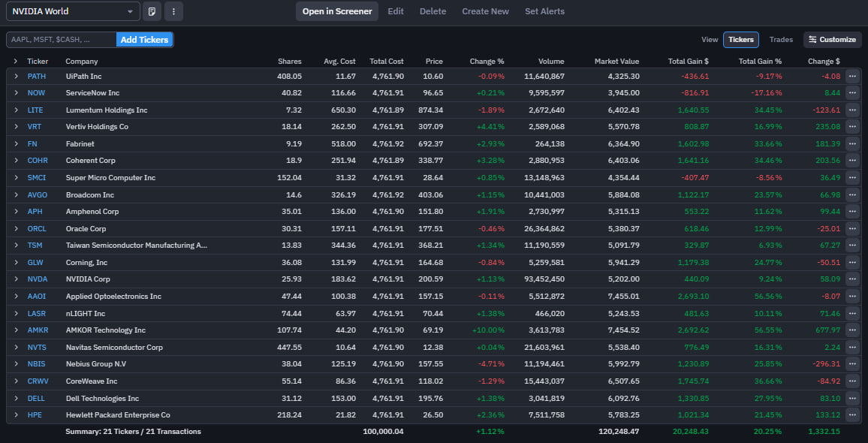868x443 pixels.
Task: Click the Customize sliders button
Action: pyautogui.click(x=832, y=40)
